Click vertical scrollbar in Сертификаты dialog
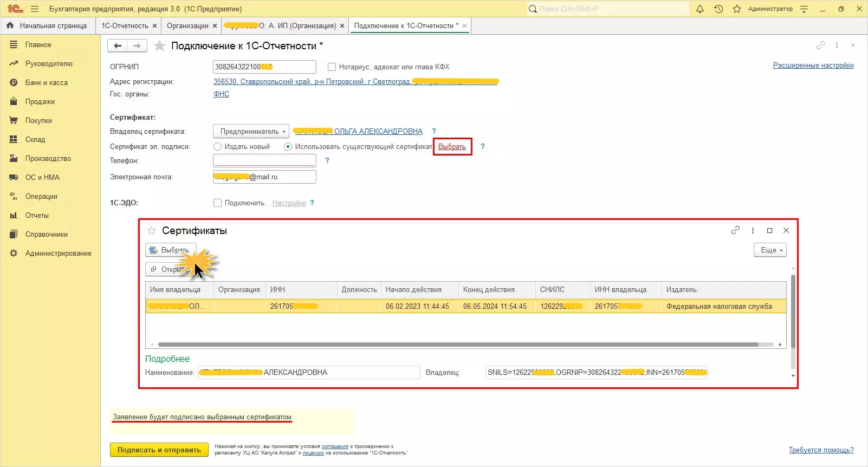This screenshot has width=868, height=467. [793, 312]
